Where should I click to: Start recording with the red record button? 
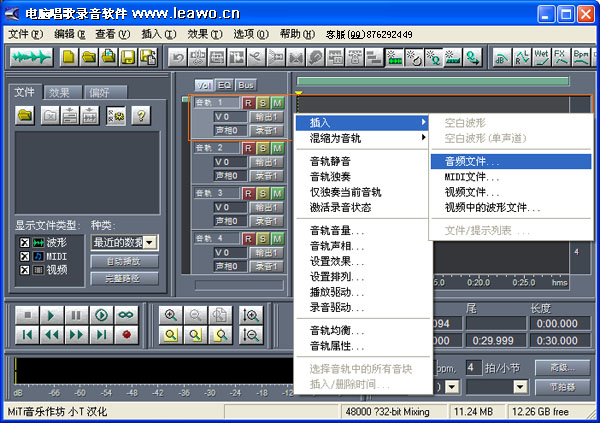126,335
